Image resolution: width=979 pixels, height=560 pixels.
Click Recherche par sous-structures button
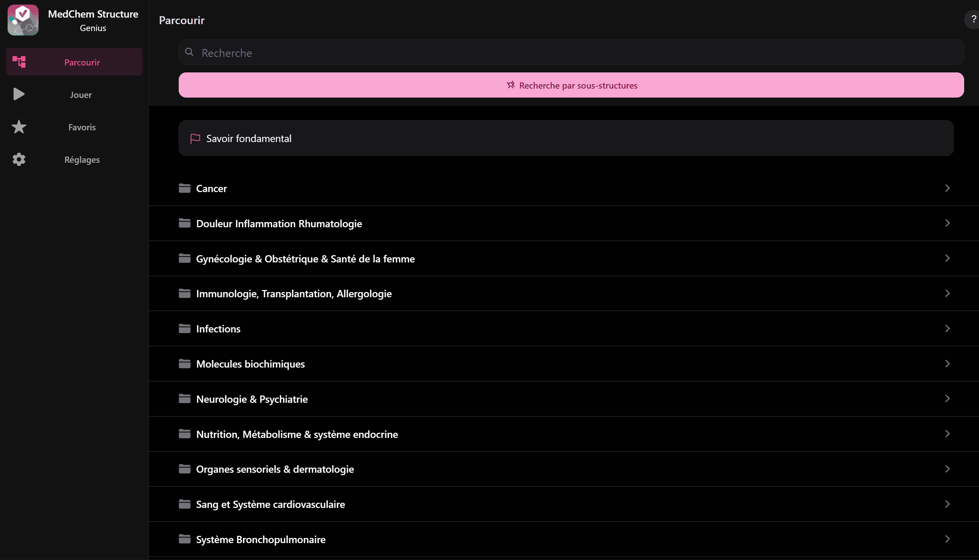pyautogui.click(x=571, y=85)
